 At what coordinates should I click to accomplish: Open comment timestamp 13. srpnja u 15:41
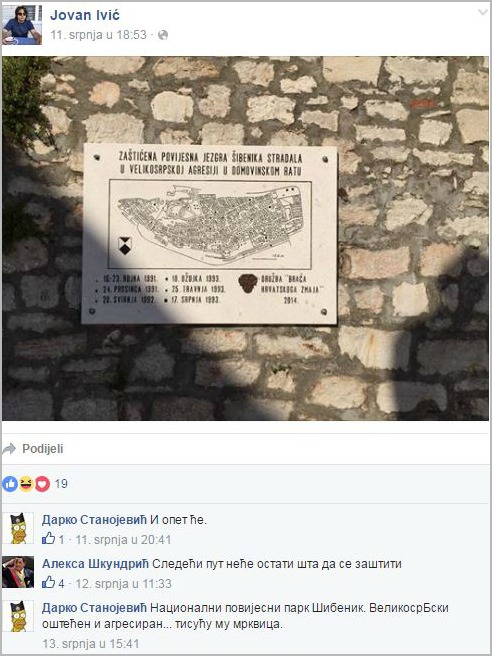click(90, 643)
